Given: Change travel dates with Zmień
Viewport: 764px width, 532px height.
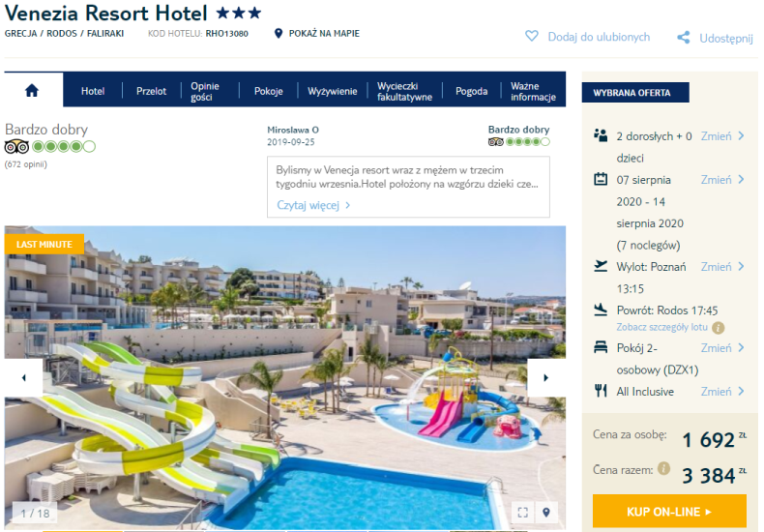Looking at the screenshot, I should tap(722, 180).
